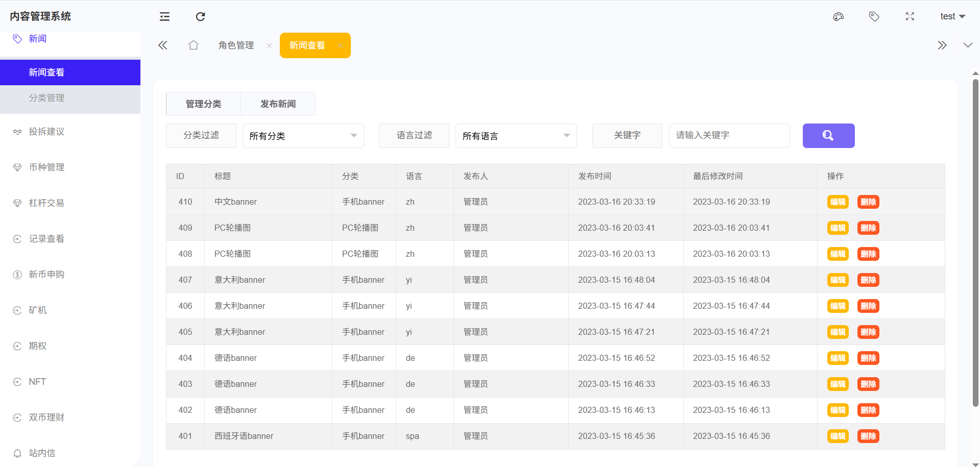Click 编辑 for news ID 410
Image resolution: width=980 pixels, height=467 pixels.
[x=838, y=202]
